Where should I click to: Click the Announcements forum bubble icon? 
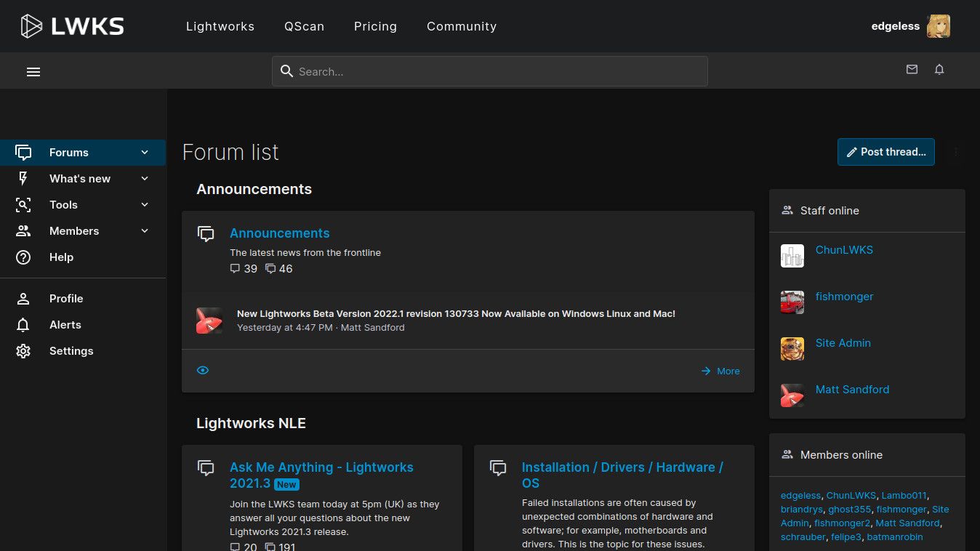click(206, 234)
